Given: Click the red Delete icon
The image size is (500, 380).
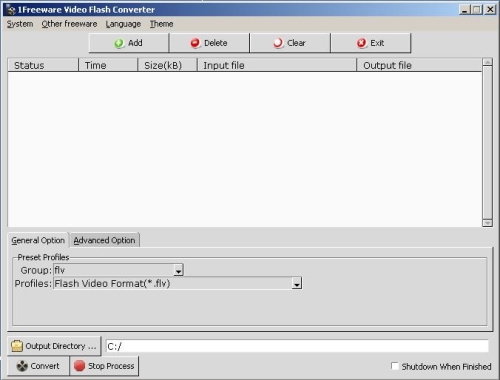Looking at the screenshot, I should click(x=195, y=43).
